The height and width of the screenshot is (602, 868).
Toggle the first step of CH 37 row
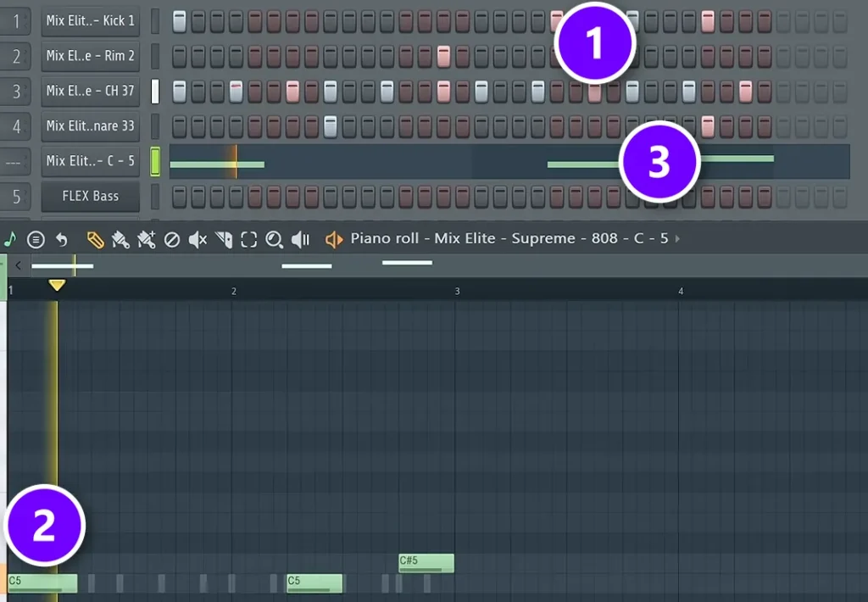point(180,92)
